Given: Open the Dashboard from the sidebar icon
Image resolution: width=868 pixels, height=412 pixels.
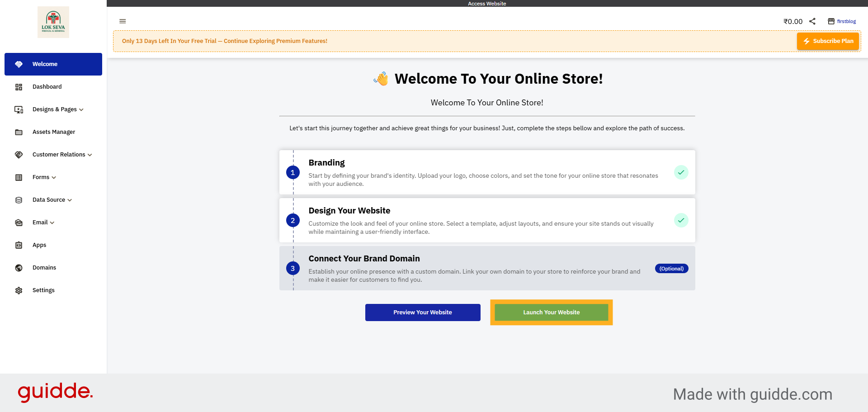Looking at the screenshot, I should 19,87.
